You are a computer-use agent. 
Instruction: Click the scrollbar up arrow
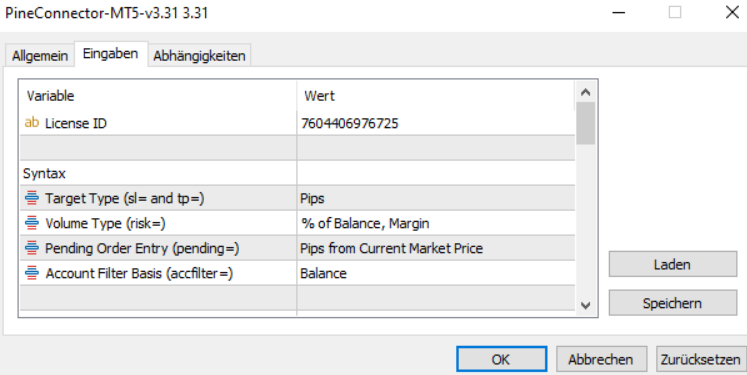(585, 92)
